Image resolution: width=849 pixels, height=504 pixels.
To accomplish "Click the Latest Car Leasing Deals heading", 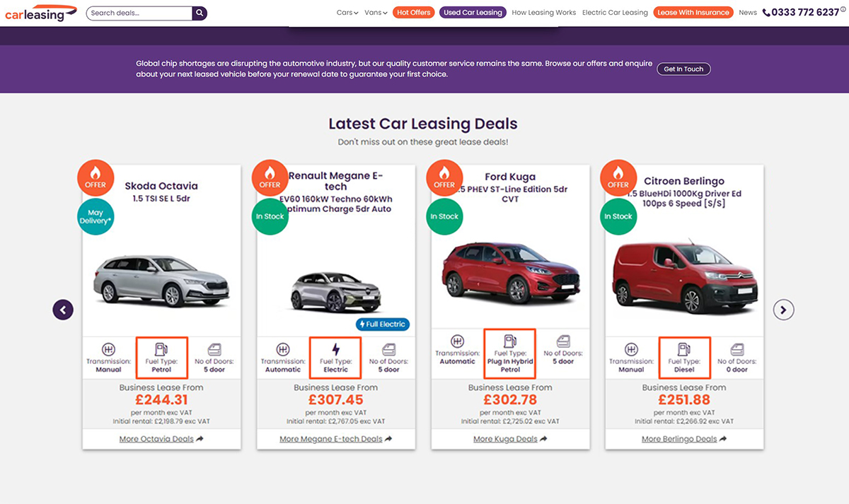I will pos(423,124).
